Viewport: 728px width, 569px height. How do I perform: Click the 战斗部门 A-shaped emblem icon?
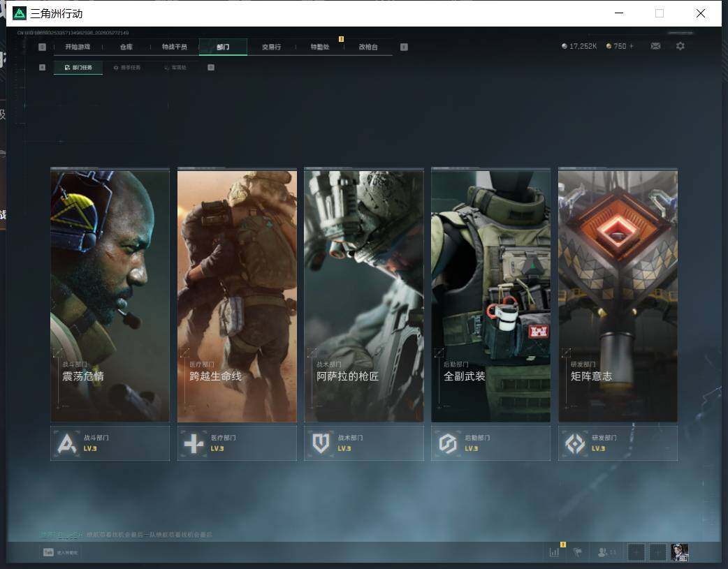coord(67,443)
